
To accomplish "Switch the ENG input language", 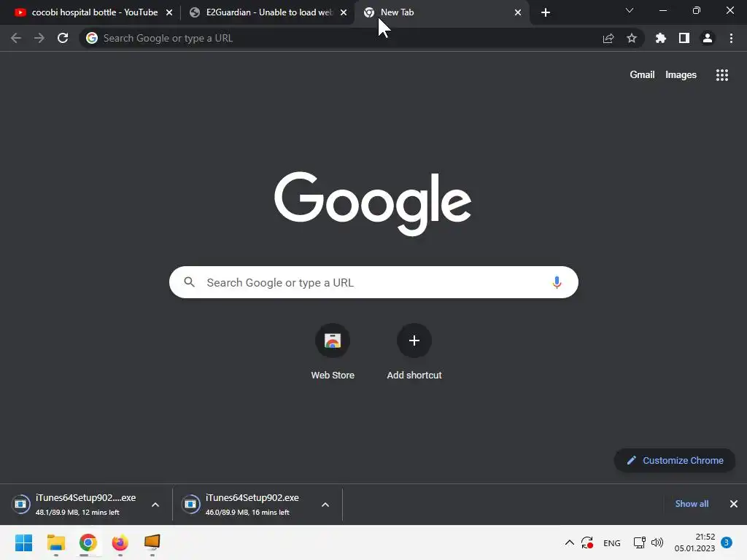I will (x=612, y=542).
